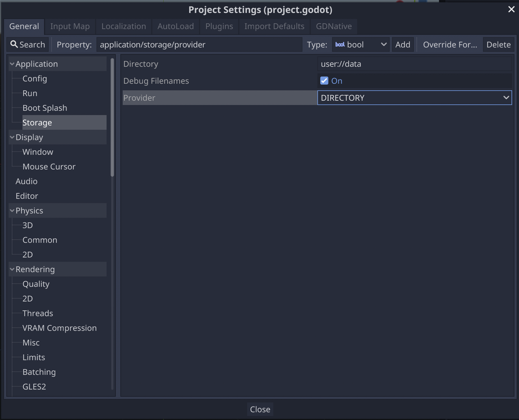Viewport: 519px width, 420px height.
Task: Collapse the Physics tree section
Action: pyautogui.click(x=12, y=211)
